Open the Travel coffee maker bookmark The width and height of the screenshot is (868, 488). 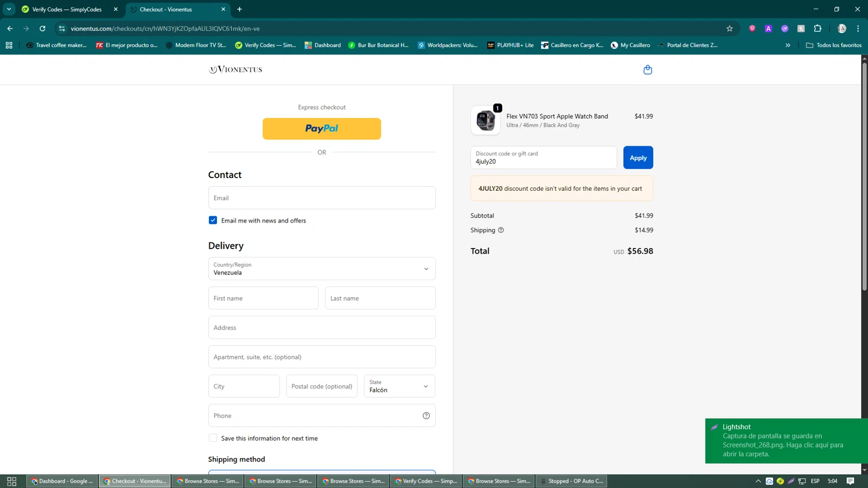click(x=56, y=45)
